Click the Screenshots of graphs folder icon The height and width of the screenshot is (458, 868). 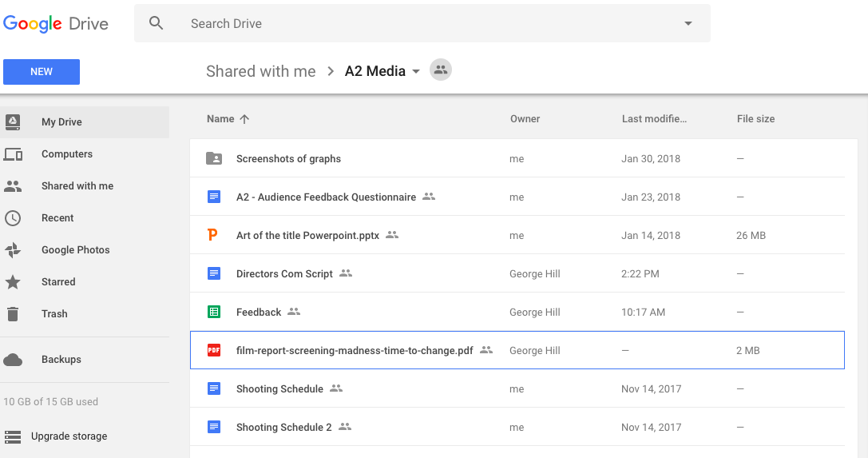pyautogui.click(x=214, y=158)
